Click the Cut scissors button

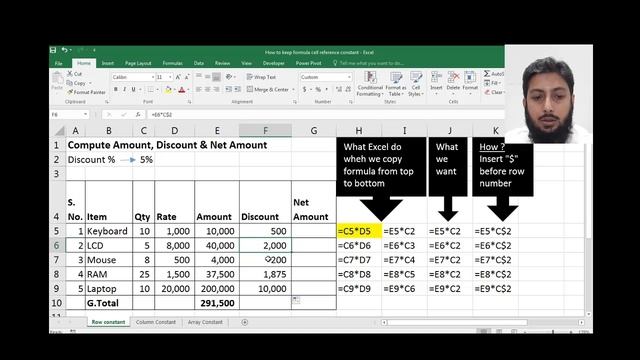[x=75, y=74]
